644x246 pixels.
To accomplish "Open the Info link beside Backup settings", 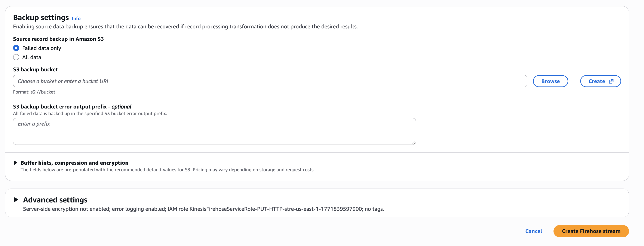I will [x=76, y=18].
